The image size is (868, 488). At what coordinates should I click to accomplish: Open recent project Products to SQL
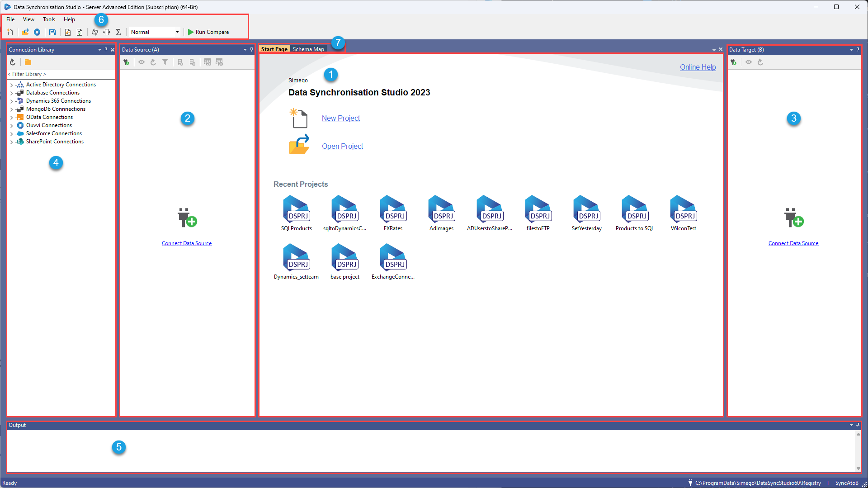coord(635,213)
